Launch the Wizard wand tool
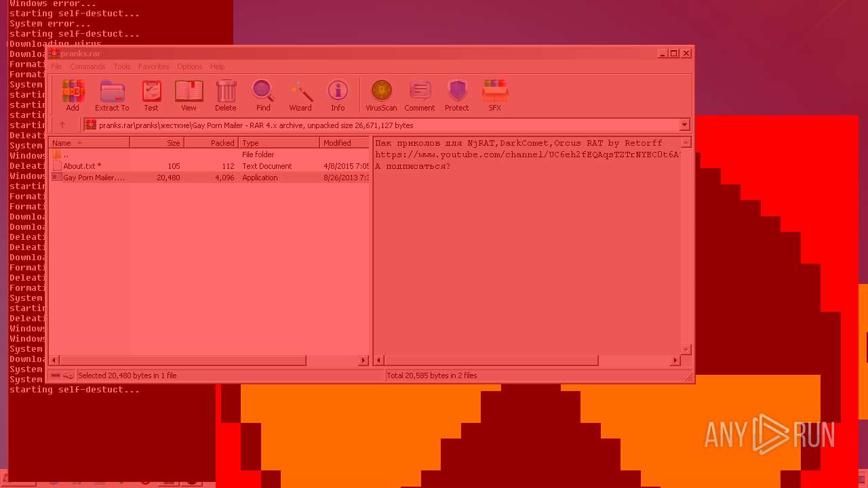The height and width of the screenshot is (488, 868). pyautogui.click(x=300, y=96)
